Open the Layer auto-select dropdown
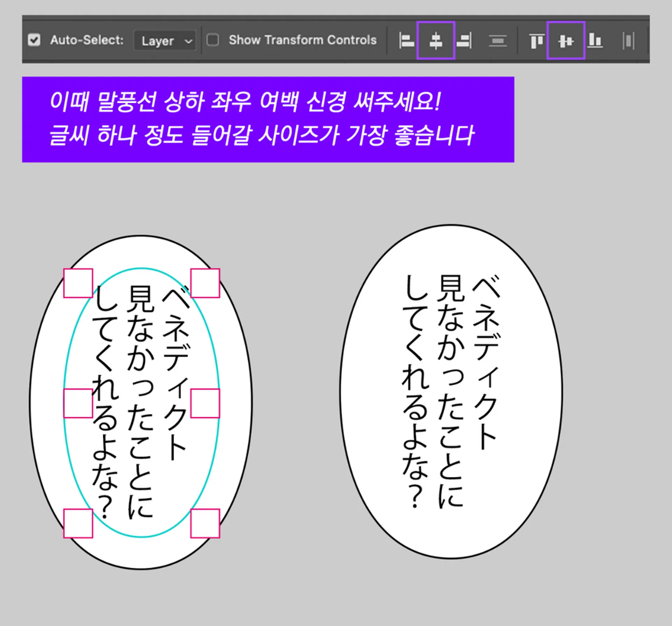The height and width of the screenshot is (626, 672). 164,41
